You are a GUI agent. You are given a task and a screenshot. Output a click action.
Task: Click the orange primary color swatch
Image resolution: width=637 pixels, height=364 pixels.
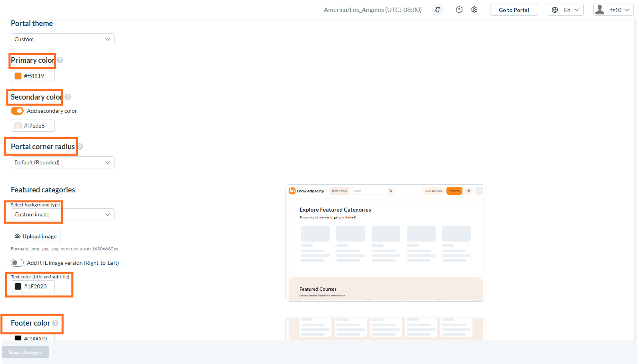(x=18, y=76)
